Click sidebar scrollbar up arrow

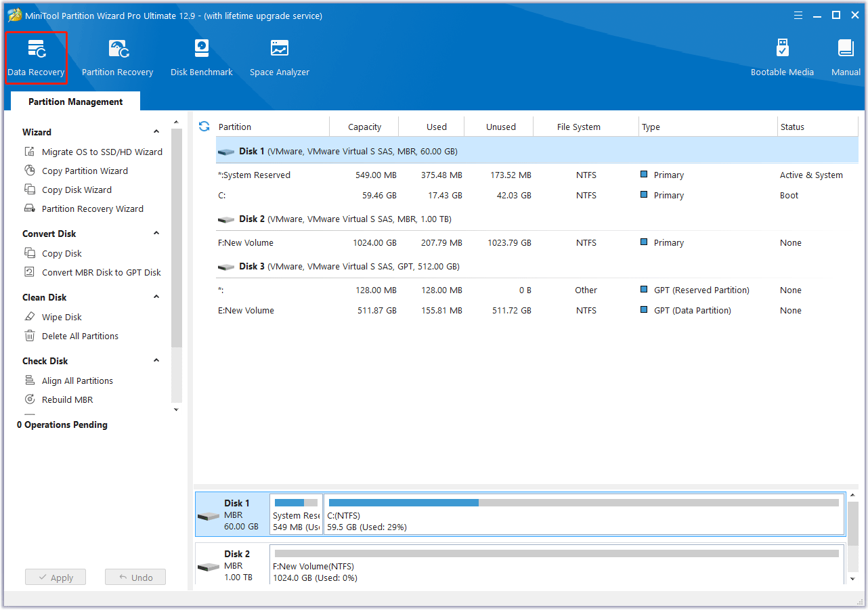[177, 123]
